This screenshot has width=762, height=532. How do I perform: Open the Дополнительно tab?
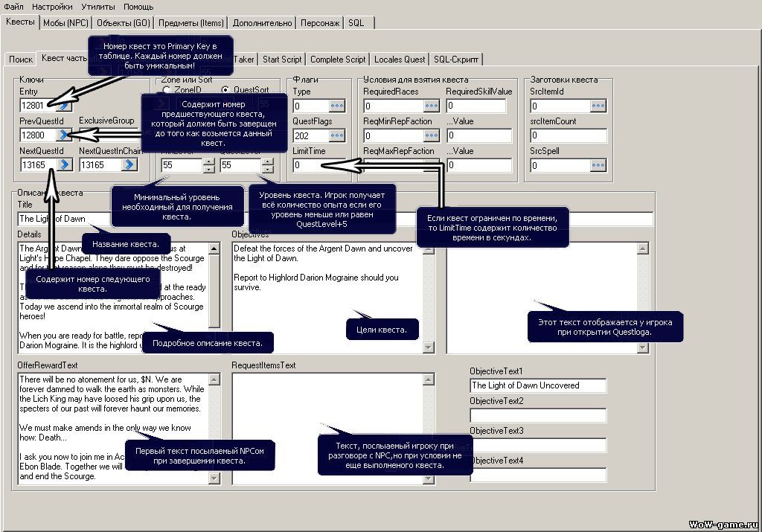click(263, 23)
